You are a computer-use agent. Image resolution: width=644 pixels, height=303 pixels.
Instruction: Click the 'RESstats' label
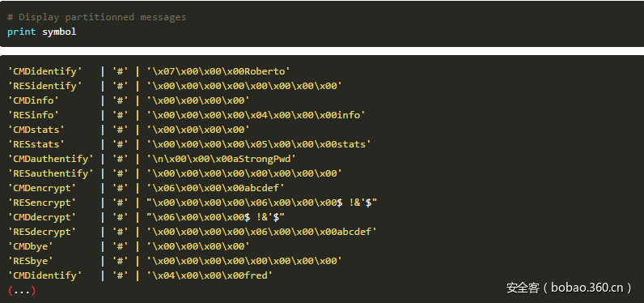point(36,145)
